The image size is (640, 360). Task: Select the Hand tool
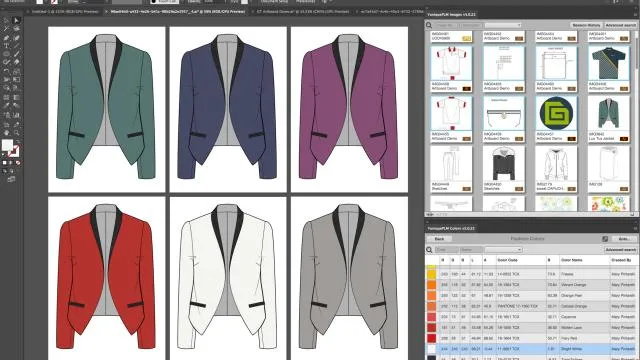(7, 132)
